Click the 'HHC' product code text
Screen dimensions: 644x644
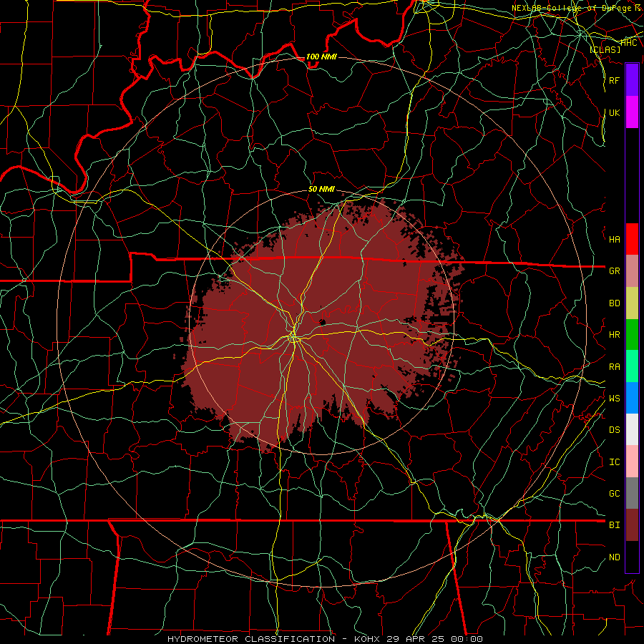point(629,43)
